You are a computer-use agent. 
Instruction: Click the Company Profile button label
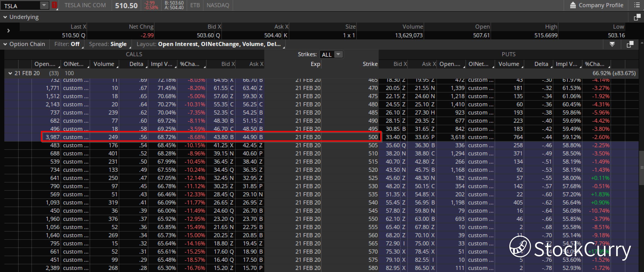[x=601, y=5]
